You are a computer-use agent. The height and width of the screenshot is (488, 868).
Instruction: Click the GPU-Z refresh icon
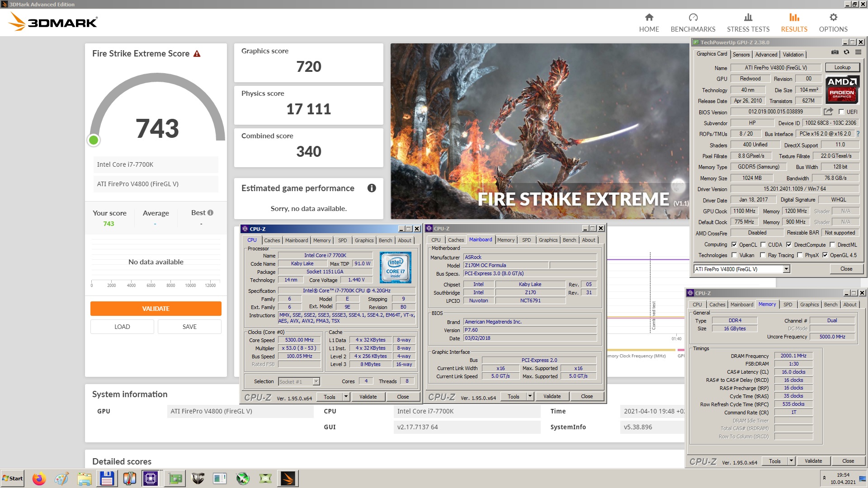(x=846, y=52)
